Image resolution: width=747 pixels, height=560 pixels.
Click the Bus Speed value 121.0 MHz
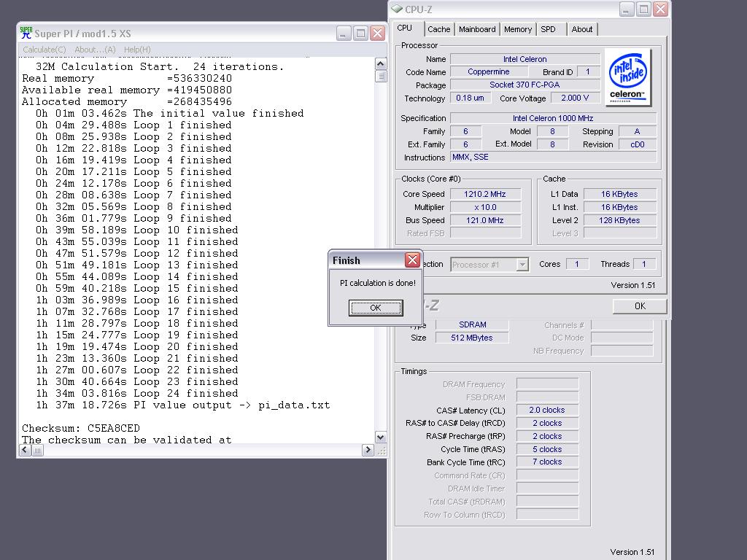(485, 220)
